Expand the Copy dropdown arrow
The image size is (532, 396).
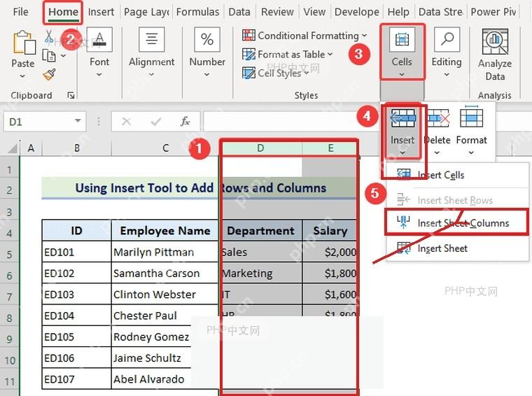point(63,55)
